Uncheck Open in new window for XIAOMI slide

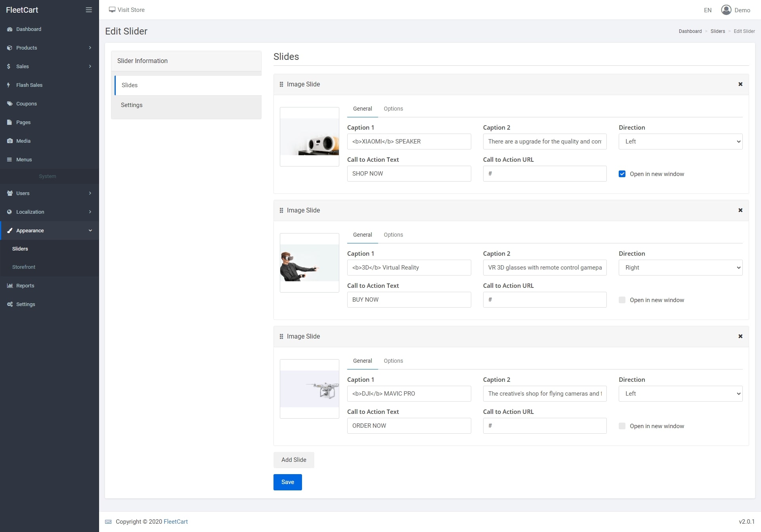click(622, 174)
